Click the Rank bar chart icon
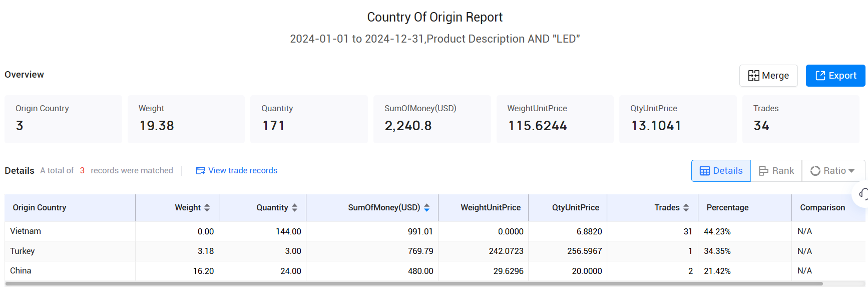Screen dimensions: 868x293 pos(763,171)
